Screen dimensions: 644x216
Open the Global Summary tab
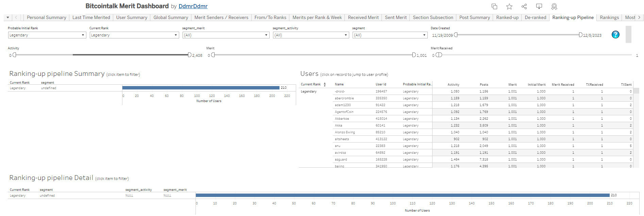tap(171, 17)
